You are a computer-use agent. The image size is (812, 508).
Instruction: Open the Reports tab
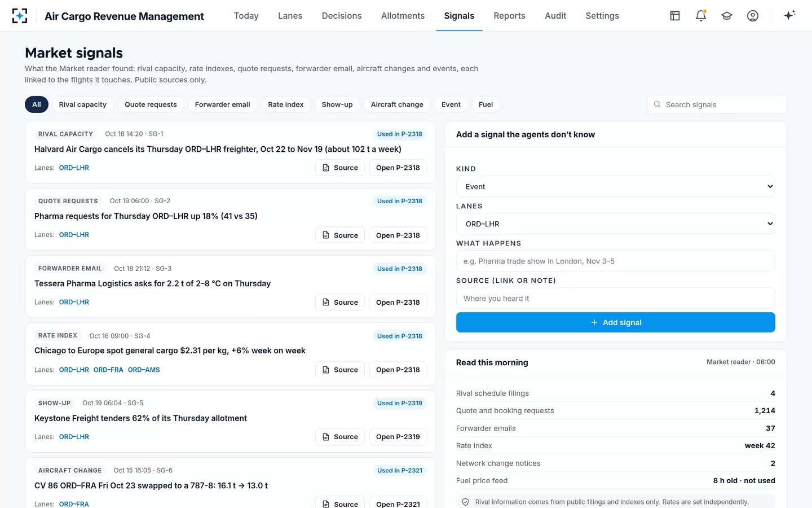(x=510, y=16)
